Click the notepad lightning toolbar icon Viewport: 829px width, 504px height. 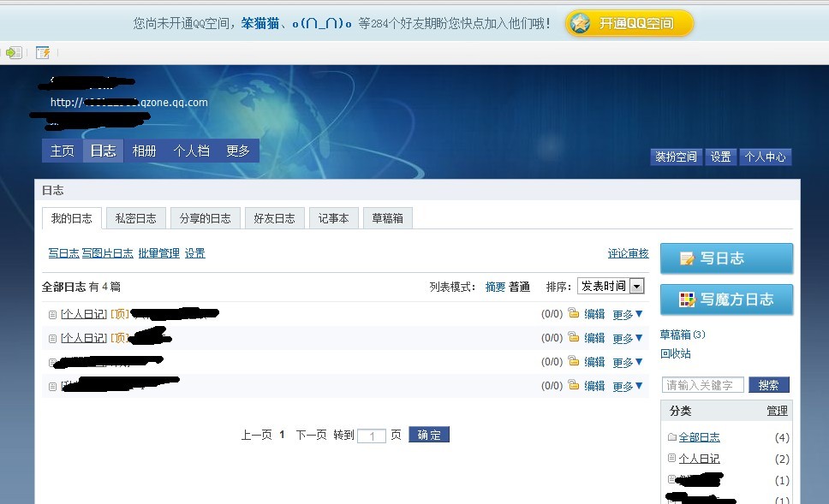pos(43,52)
